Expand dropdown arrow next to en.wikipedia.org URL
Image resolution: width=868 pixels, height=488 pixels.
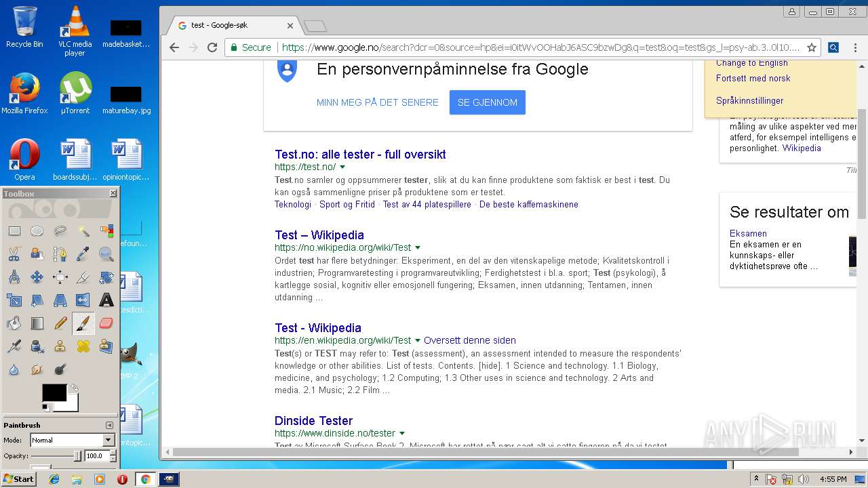pos(418,341)
